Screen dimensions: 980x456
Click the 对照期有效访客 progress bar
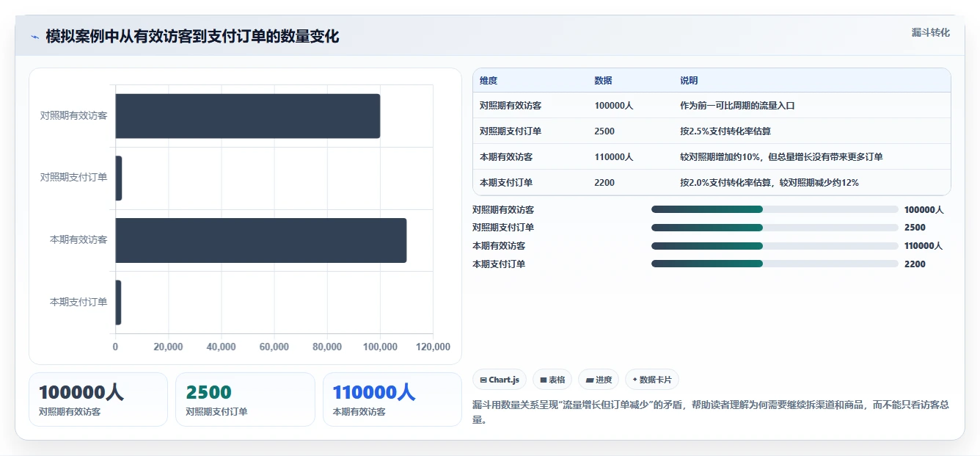pyautogui.click(x=775, y=209)
